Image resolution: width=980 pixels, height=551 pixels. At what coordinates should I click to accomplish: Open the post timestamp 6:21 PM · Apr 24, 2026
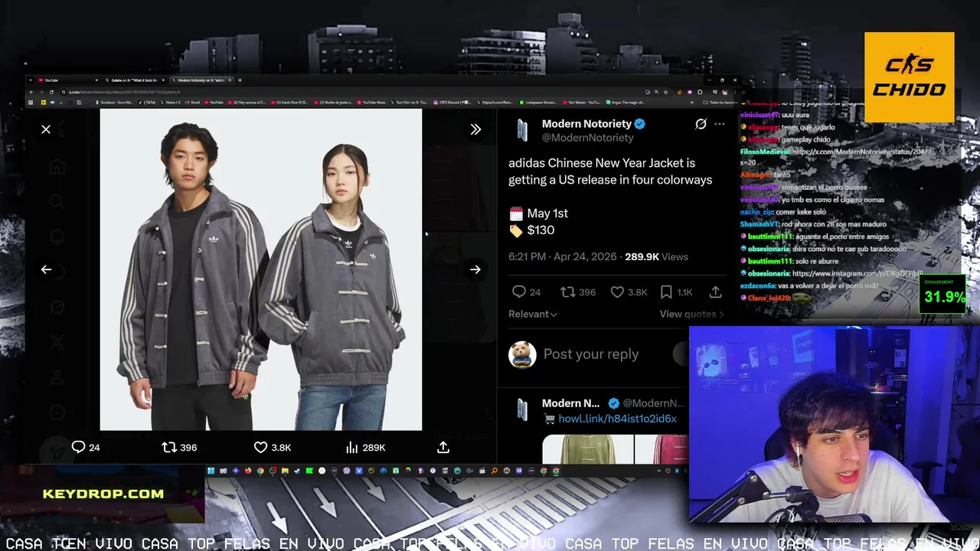tap(563, 256)
